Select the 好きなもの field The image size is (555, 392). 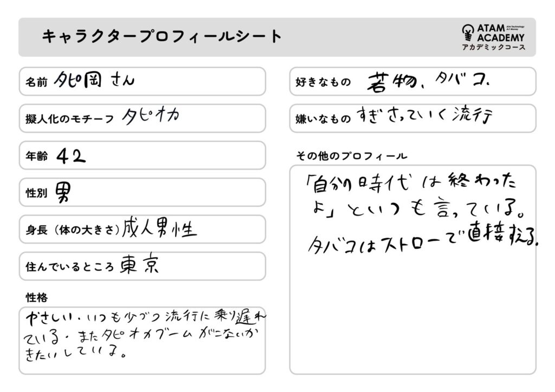point(412,81)
